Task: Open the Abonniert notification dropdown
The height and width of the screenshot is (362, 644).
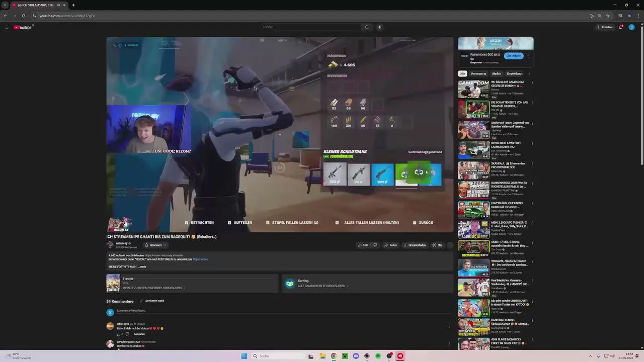Action: [155, 245]
